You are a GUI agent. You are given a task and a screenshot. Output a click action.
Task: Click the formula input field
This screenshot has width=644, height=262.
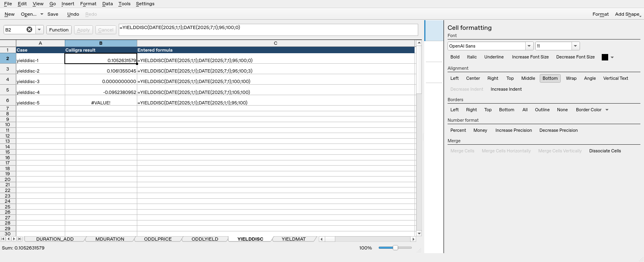(268, 29)
